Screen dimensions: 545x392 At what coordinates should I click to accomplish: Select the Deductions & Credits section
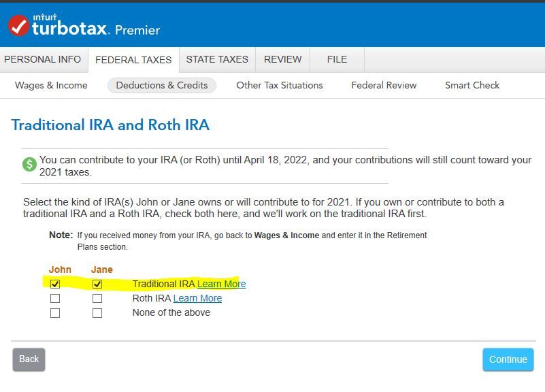pos(162,86)
